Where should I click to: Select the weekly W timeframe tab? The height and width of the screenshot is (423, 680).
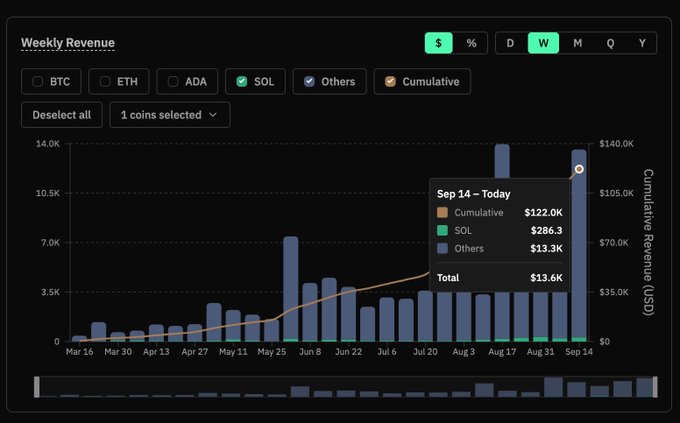coord(543,43)
